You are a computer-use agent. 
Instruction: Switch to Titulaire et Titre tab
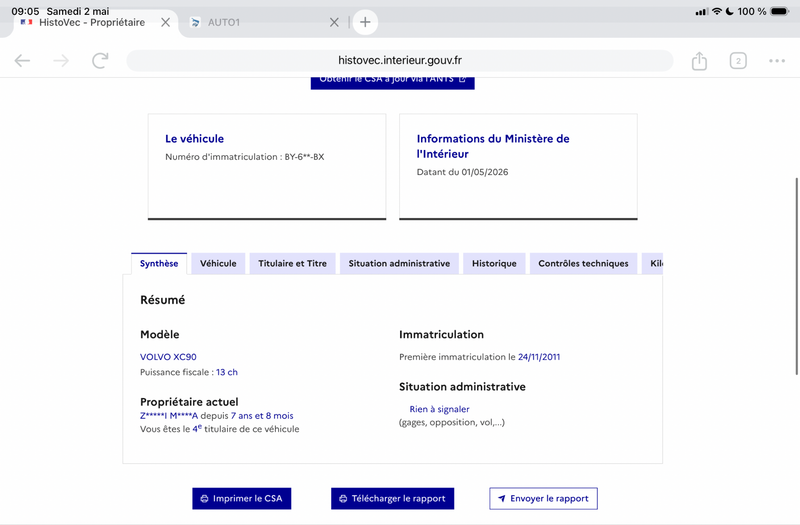pyautogui.click(x=292, y=263)
